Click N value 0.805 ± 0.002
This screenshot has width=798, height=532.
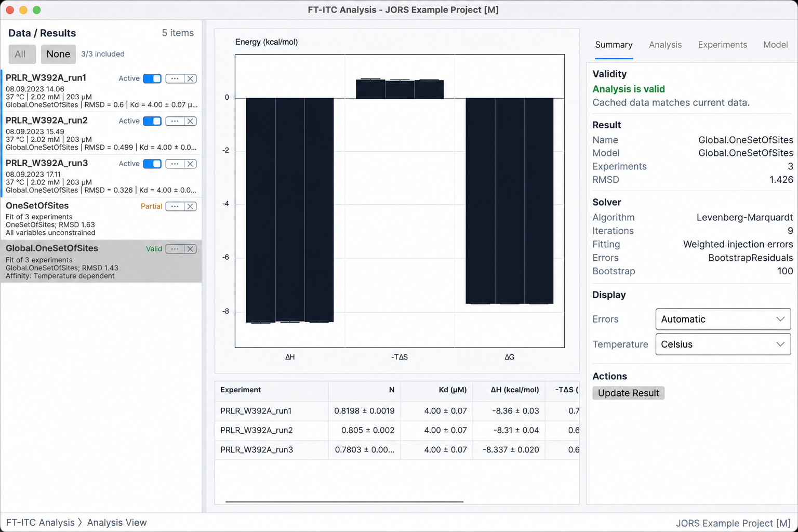pyautogui.click(x=368, y=430)
